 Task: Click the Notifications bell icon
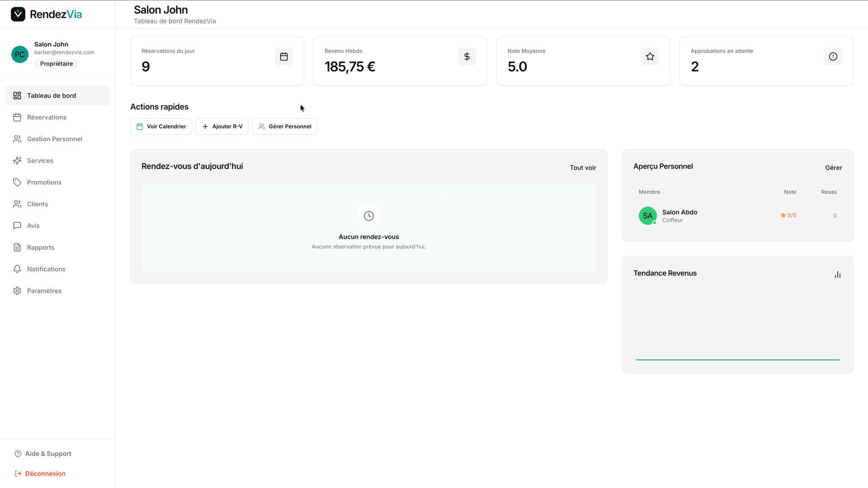[x=17, y=269]
